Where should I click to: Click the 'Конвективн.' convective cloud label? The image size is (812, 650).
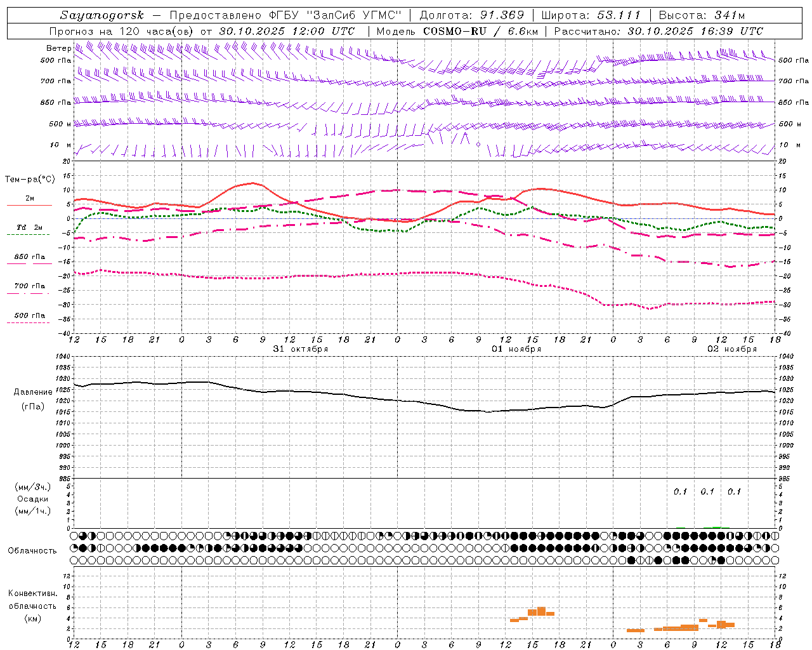tap(32, 594)
